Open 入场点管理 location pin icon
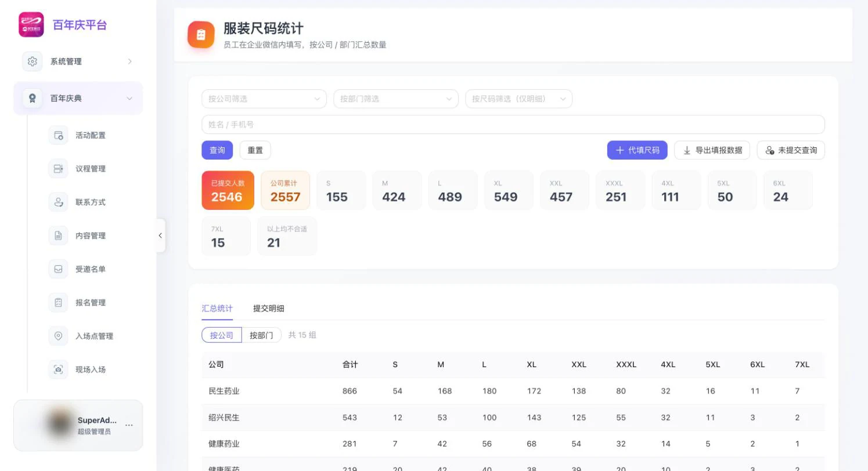The height and width of the screenshot is (471, 868). pyautogui.click(x=58, y=336)
